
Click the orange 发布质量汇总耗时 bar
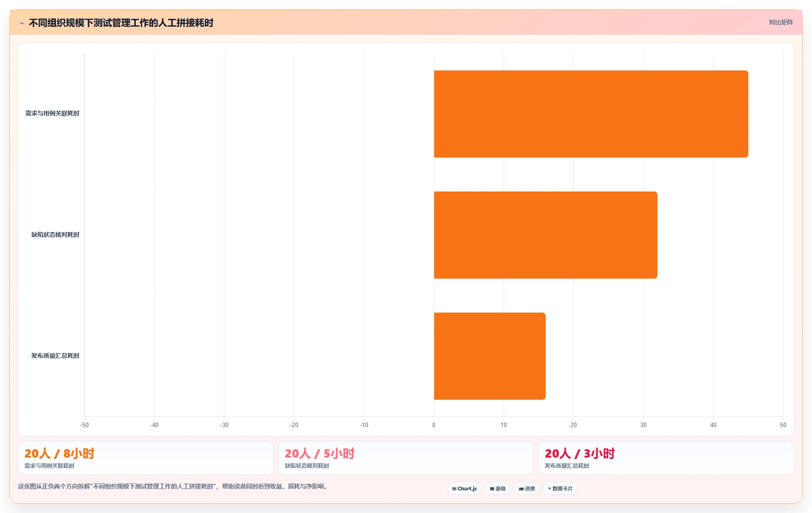point(490,356)
